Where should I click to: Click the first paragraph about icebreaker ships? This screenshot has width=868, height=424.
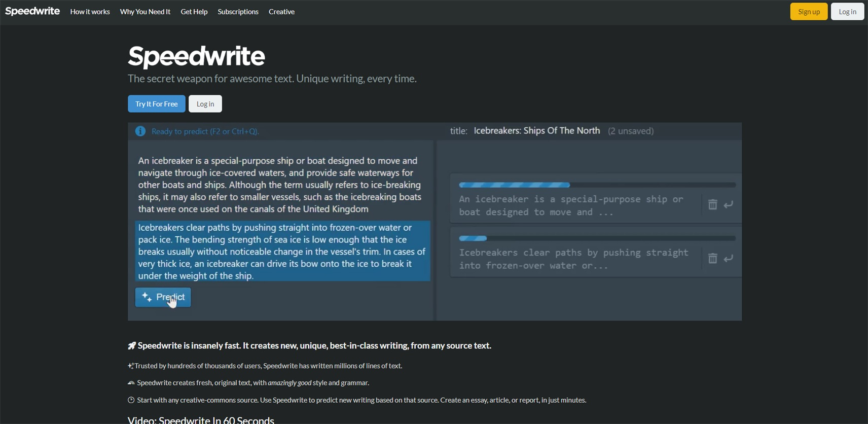280,185
